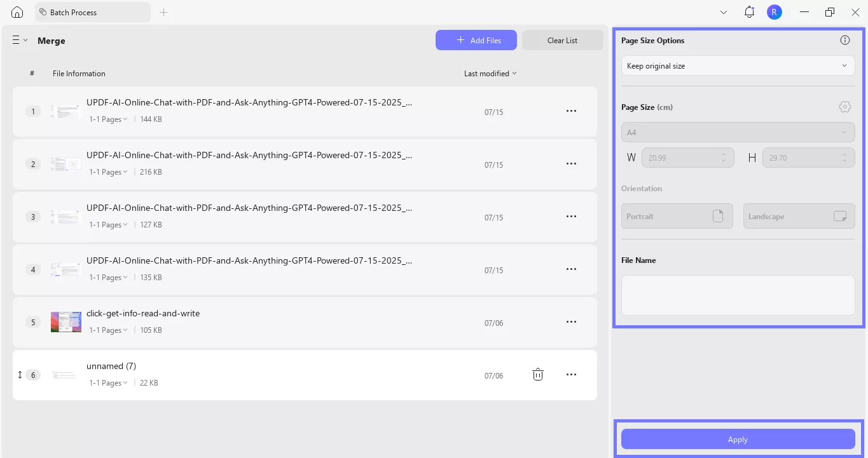Increase page width with the W stepper
This screenshot has width=868, height=458.
click(x=723, y=154)
